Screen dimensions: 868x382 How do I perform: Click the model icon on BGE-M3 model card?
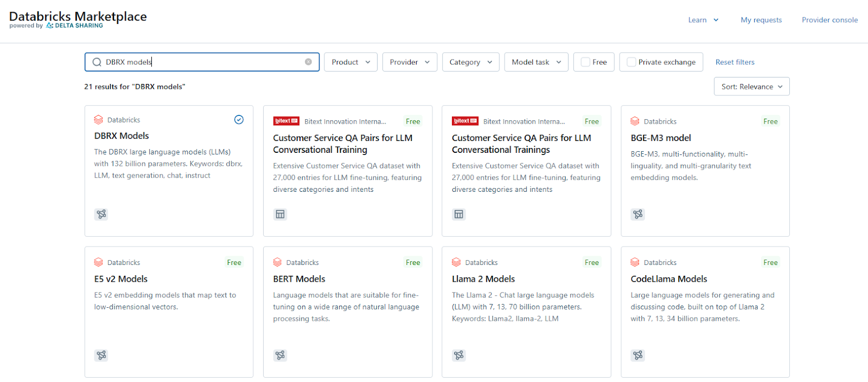638,214
